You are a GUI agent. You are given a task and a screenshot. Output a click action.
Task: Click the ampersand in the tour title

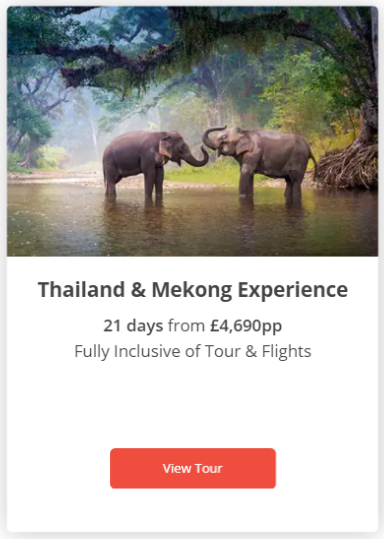138,289
